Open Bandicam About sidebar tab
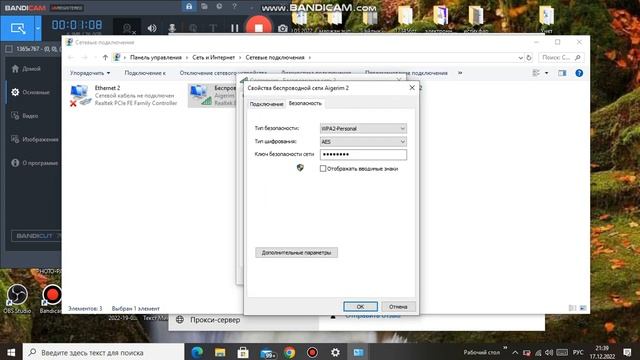 35,163
